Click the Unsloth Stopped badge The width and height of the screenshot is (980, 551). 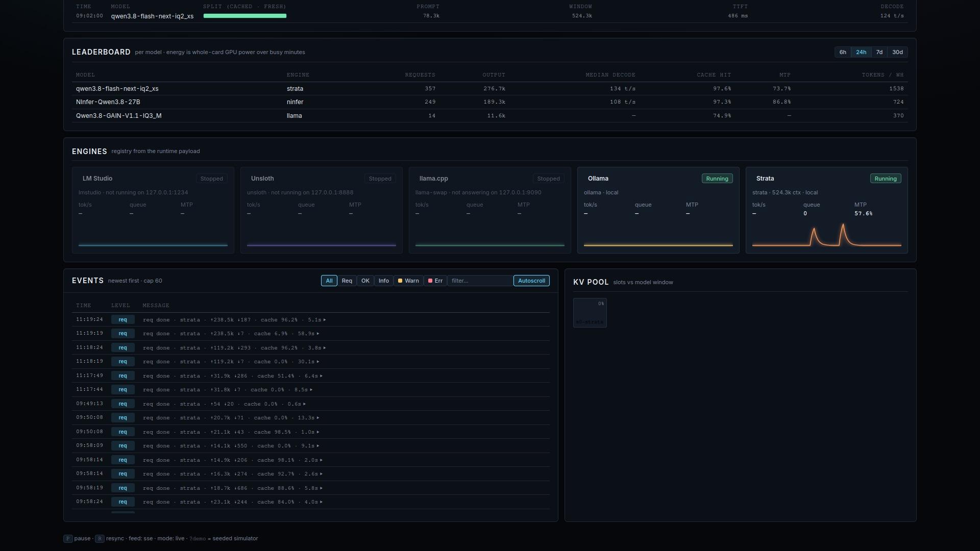380,179
